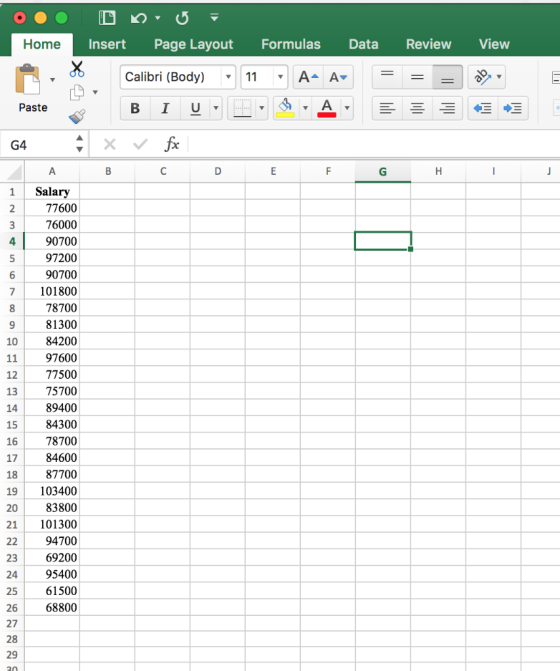Open the Page Layout tab
560x671 pixels.
pyautogui.click(x=193, y=44)
